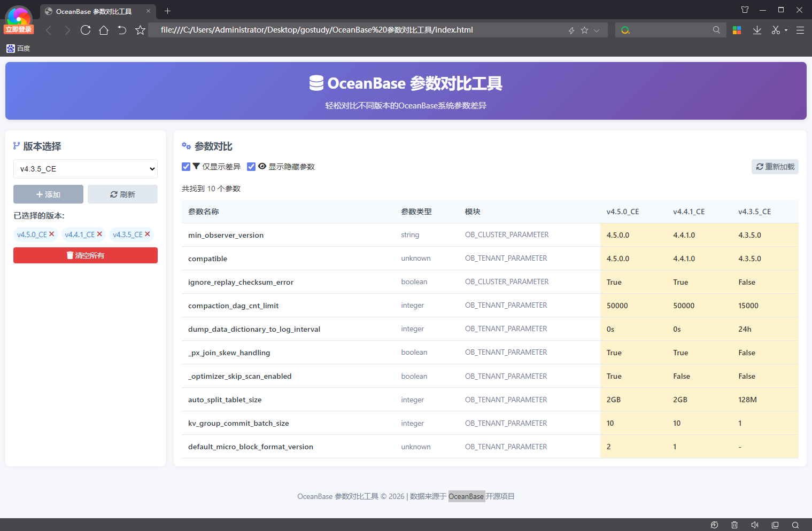Viewport: 812px width, 531px height.
Task: Select the min_observer_version parameter name
Action: click(x=226, y=235)
